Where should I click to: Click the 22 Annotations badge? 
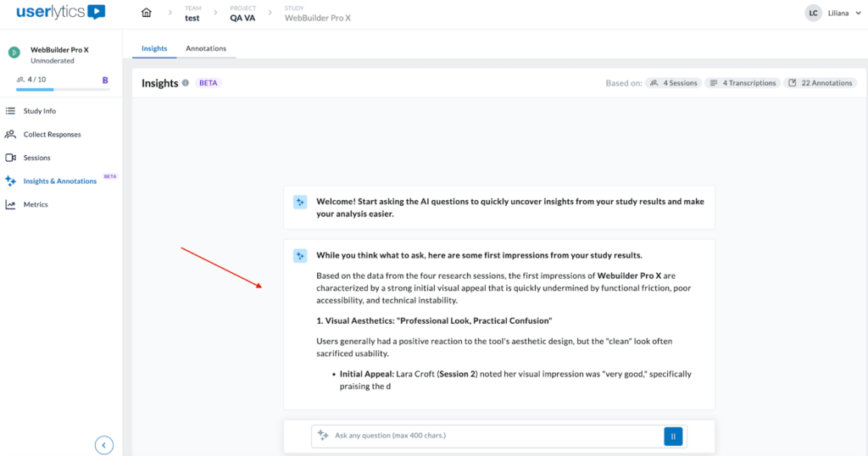click(821, 83)
